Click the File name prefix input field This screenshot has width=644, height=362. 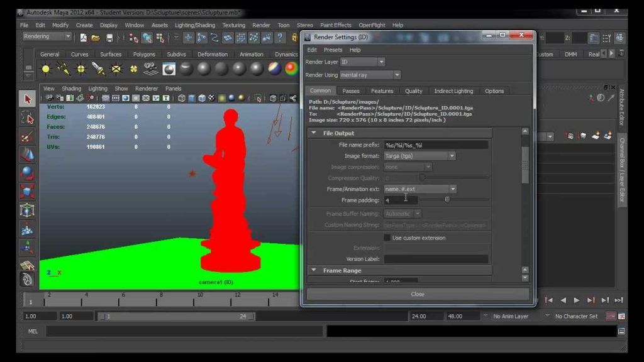(436, 145)
